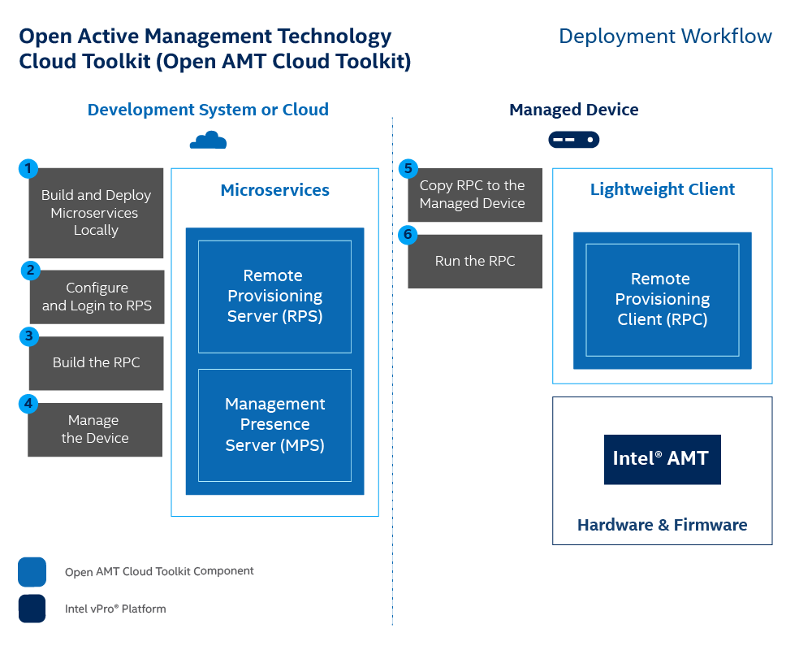Select the dark blue Intel AMT swatch
This screenshot has width=812, height=650.
[x=662, y=459]
